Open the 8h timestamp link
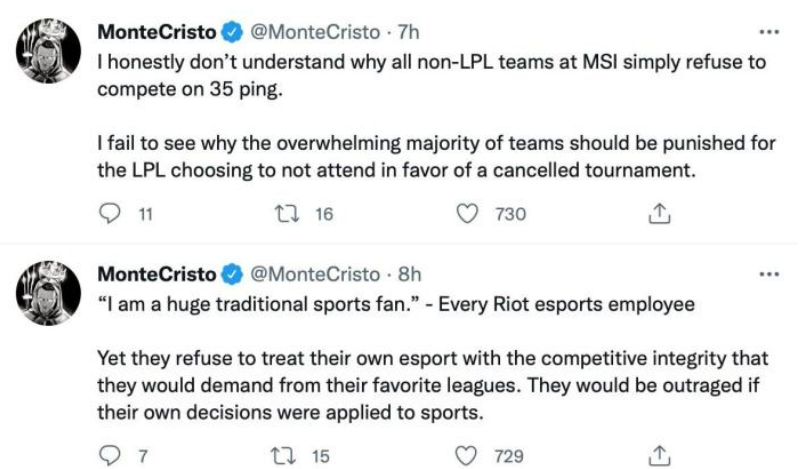This screenshot has width=809, height=469. click(x=410, y=274)
